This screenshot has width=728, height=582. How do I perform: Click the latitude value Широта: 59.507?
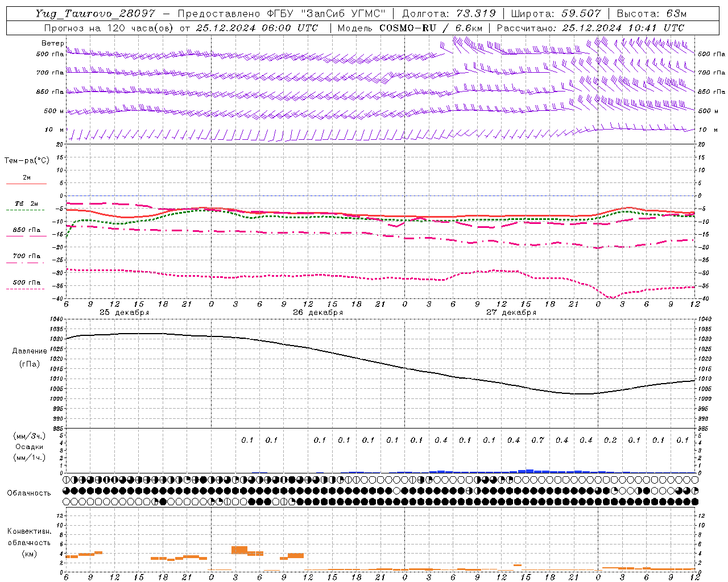[556, 14]
